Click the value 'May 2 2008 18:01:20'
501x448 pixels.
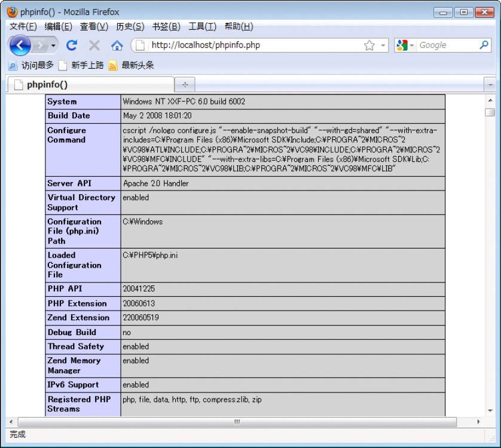[157, 116]
